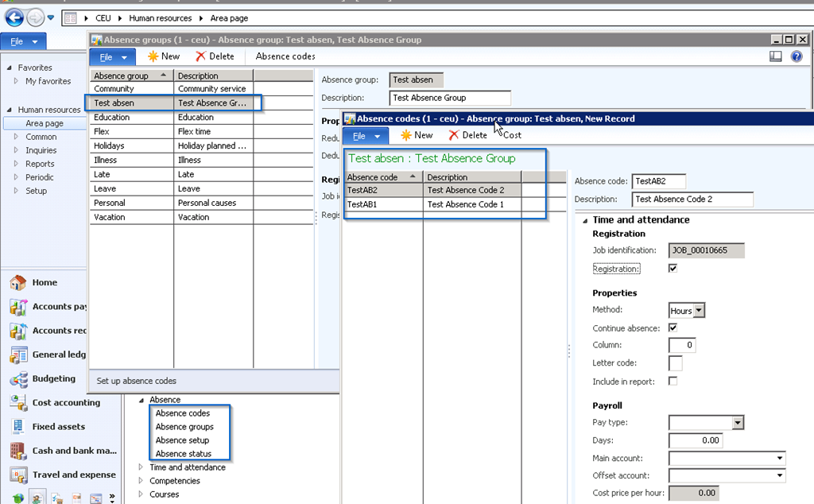
Task: Open the File menu in Absence codes
Action: click(366, 136)
